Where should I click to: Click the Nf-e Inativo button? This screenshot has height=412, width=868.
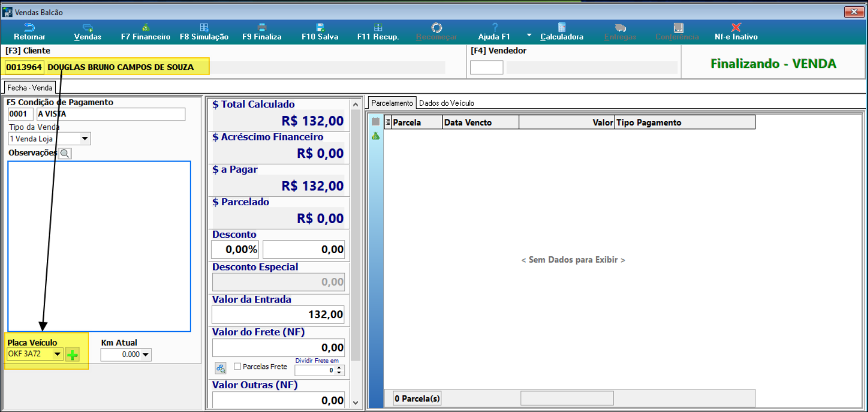pyautogui.click(x=736, y=32)
